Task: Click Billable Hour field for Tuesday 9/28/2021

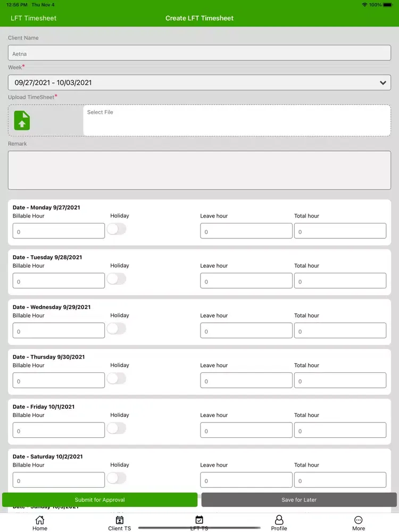Action: point(59,280)
